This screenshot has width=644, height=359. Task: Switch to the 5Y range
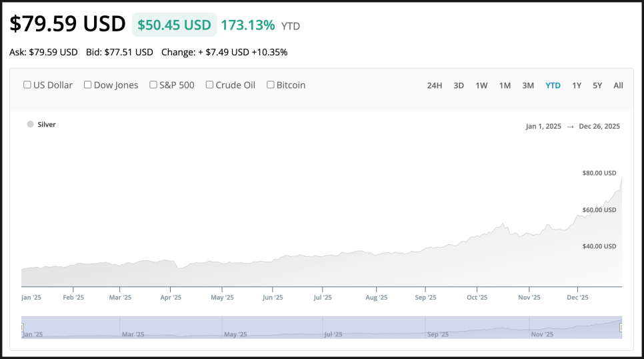[x=597, y=85]
